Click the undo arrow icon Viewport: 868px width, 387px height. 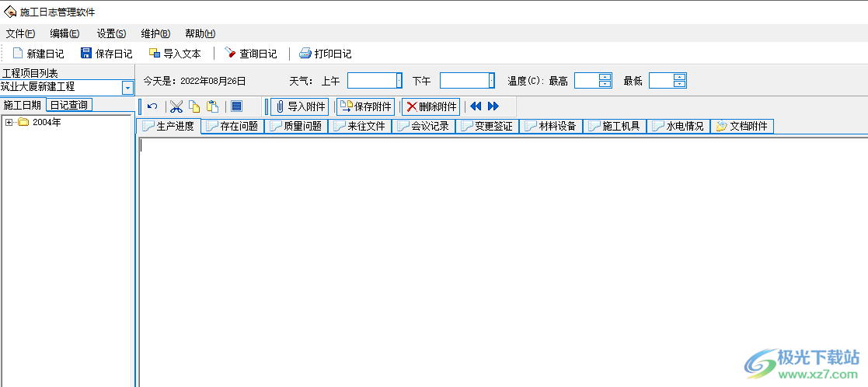tap(153, 106)
